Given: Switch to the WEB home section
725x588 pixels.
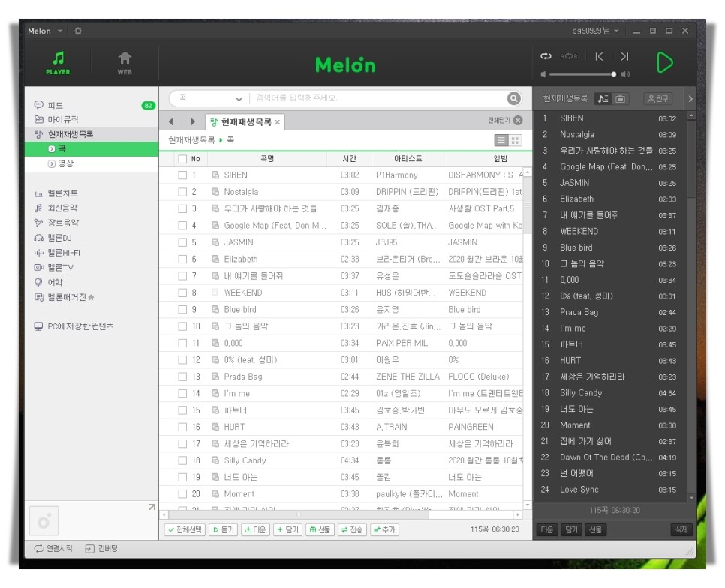Looking at the screenshot, I should (x=125, y=63).
